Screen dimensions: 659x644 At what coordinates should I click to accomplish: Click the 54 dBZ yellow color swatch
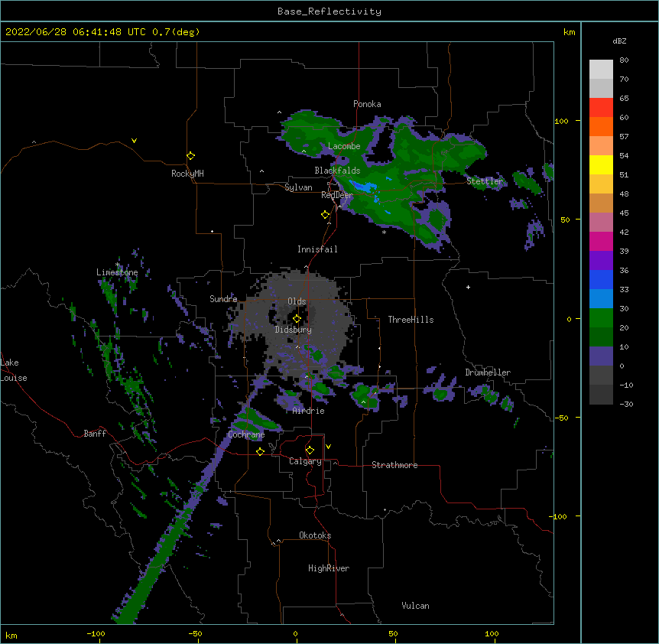click(x=601, y=164)
